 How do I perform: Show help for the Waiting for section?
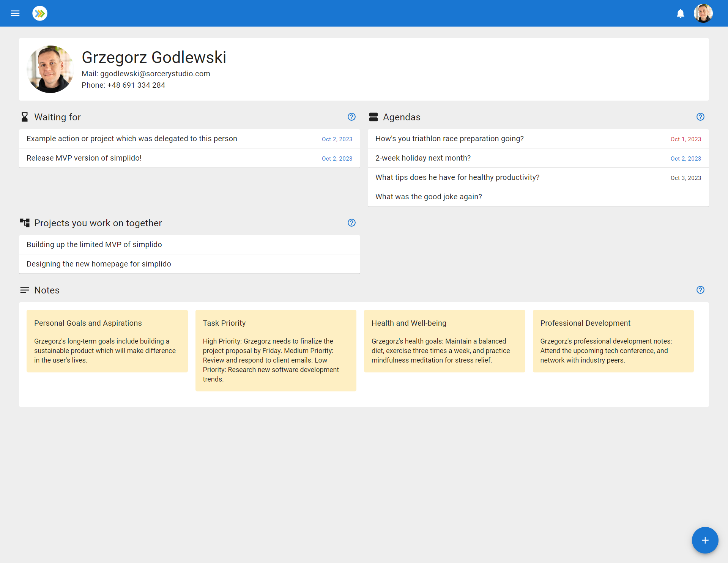[351, 117]
